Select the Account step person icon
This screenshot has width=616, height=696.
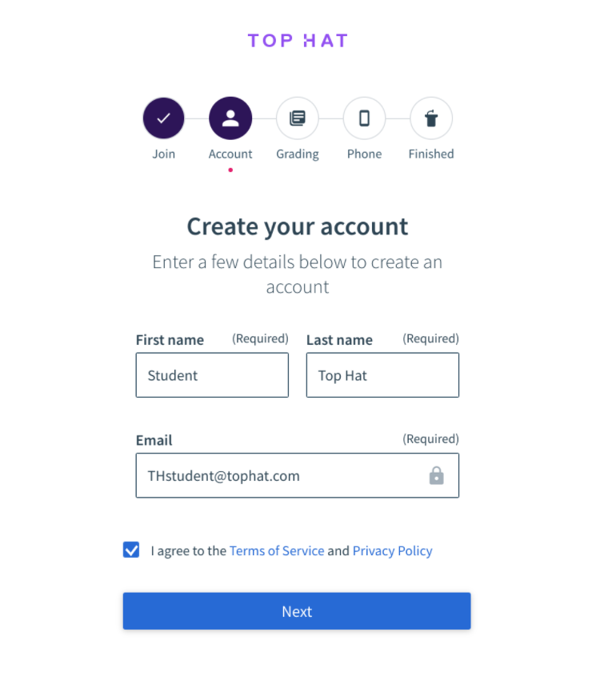tap(230, 118)
